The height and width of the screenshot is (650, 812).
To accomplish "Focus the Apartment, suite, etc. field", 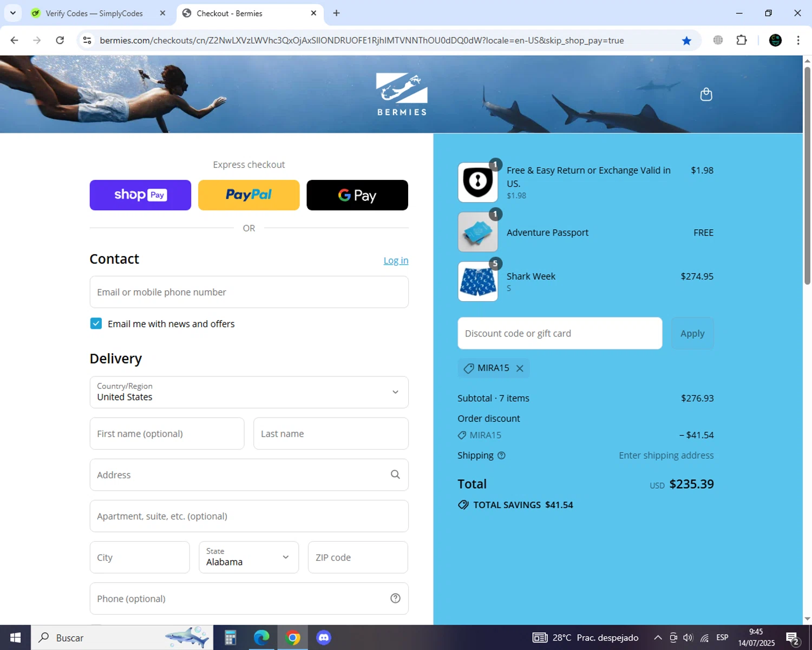I will pyautogui.click(x=249, y=516).
